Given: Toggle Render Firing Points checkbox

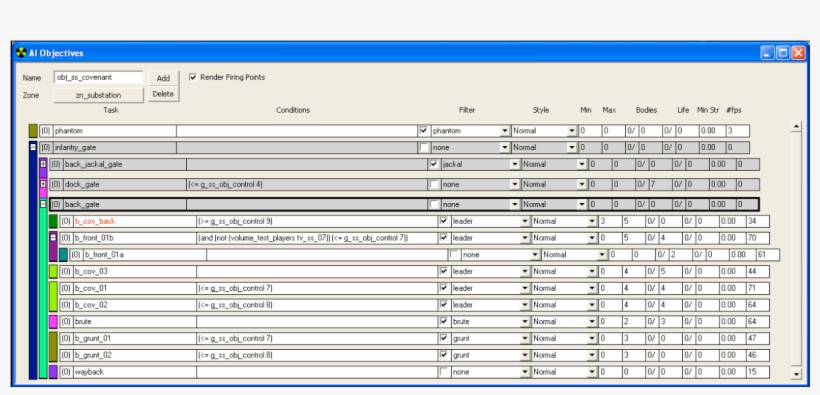Looking at the screenshot, I should (193, 77).
